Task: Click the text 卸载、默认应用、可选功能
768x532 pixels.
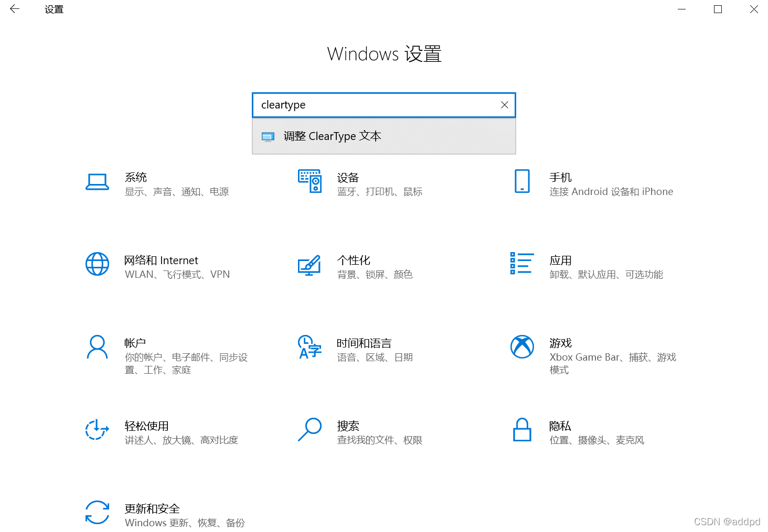Action: point(606,275)
